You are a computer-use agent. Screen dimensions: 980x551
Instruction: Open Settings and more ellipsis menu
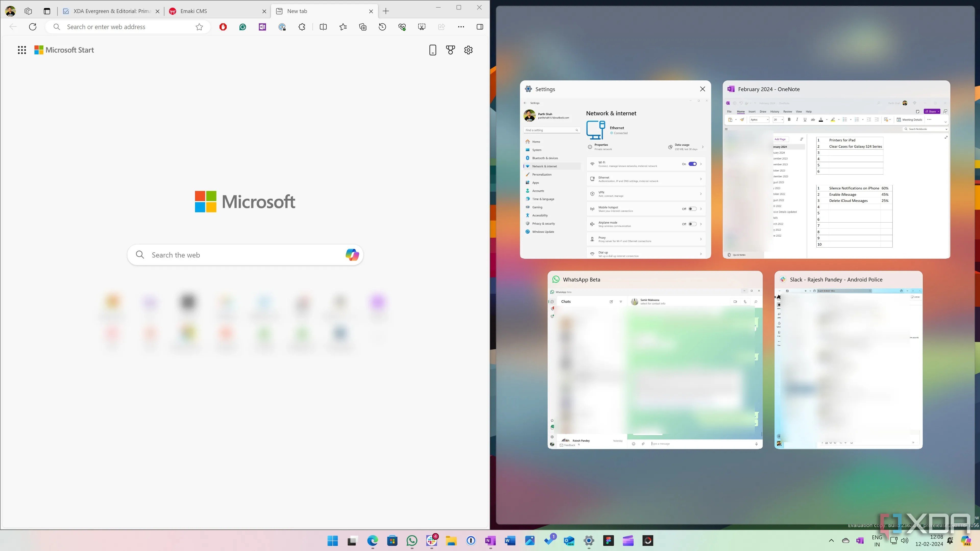point(461,27)
